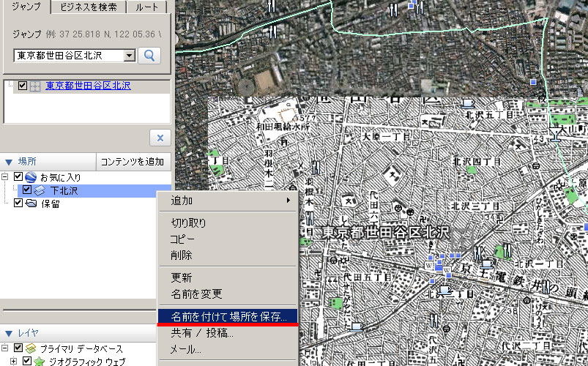Uncheck the search result 東京都世田谷区北沢 checkbox

tap(23, 86)
